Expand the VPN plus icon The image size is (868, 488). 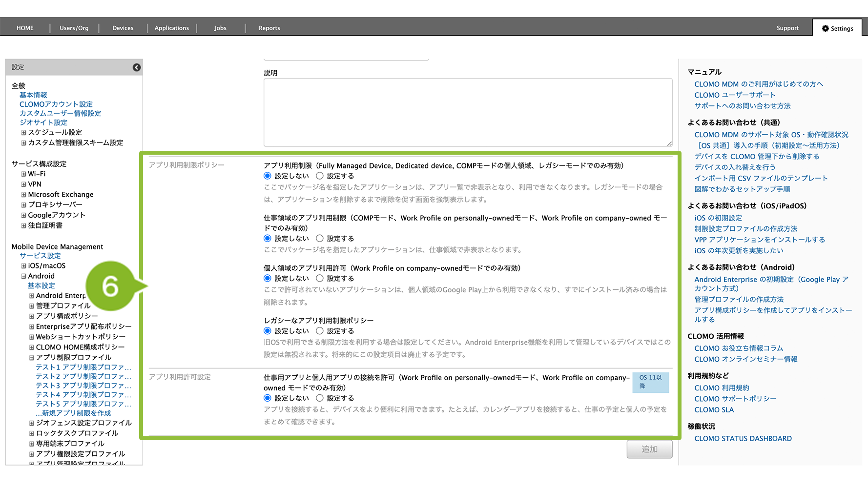(23, 184)
